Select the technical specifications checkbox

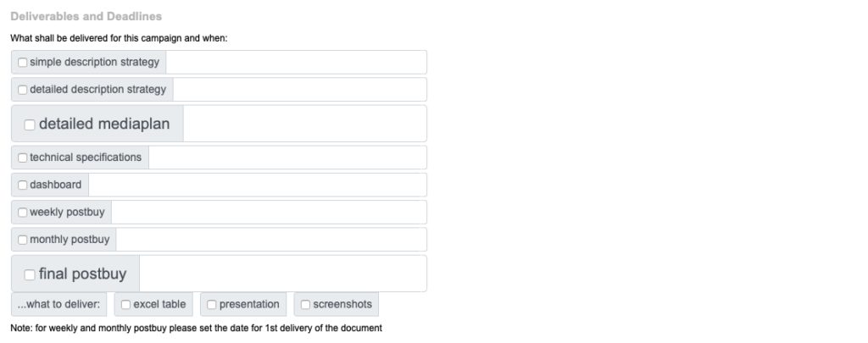point(22,158)
